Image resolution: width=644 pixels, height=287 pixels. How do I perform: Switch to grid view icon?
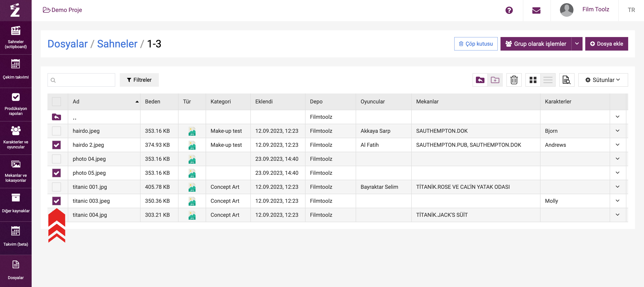(533, 80)
